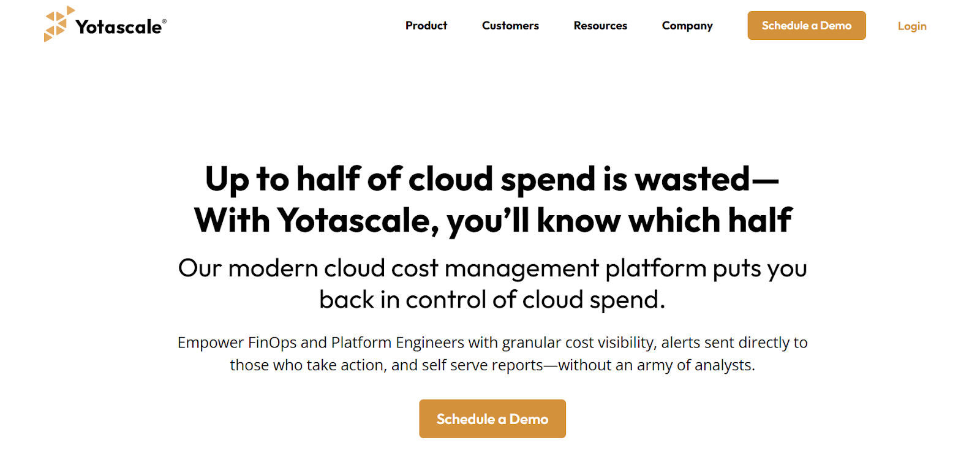Image resolution: width=980 pixels, height=467 pixels.
Task: Open the Product dropdown in the navigation
Action: (x=426, y=26)
